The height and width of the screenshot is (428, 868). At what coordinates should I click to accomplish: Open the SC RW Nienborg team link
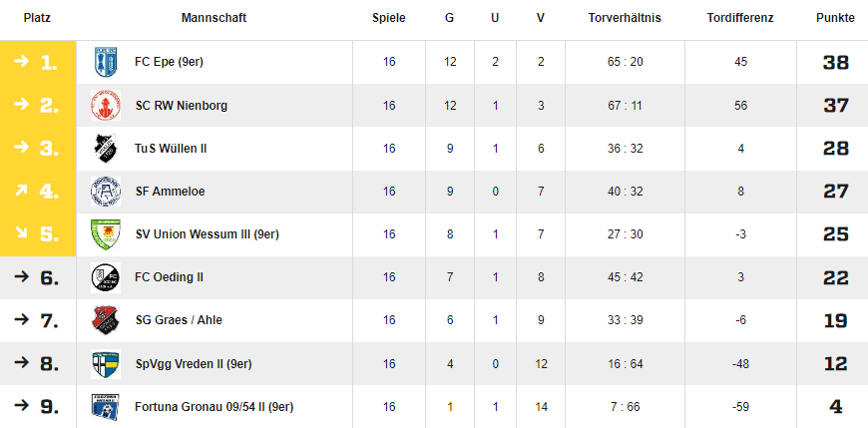tap(181, 105)
